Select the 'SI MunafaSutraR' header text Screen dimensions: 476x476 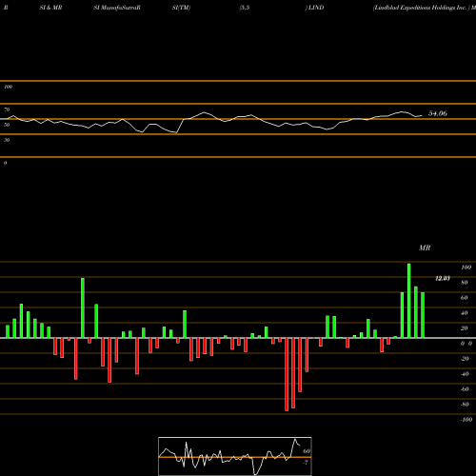tap(117, 8)
